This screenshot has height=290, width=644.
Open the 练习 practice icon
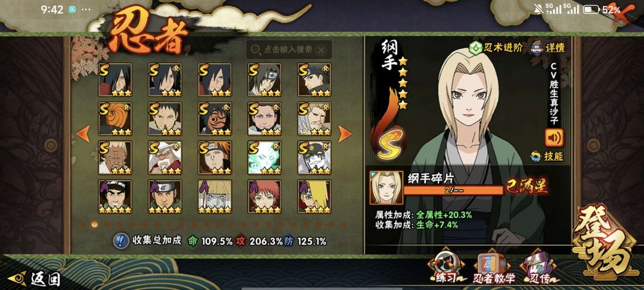coord(444,267)
